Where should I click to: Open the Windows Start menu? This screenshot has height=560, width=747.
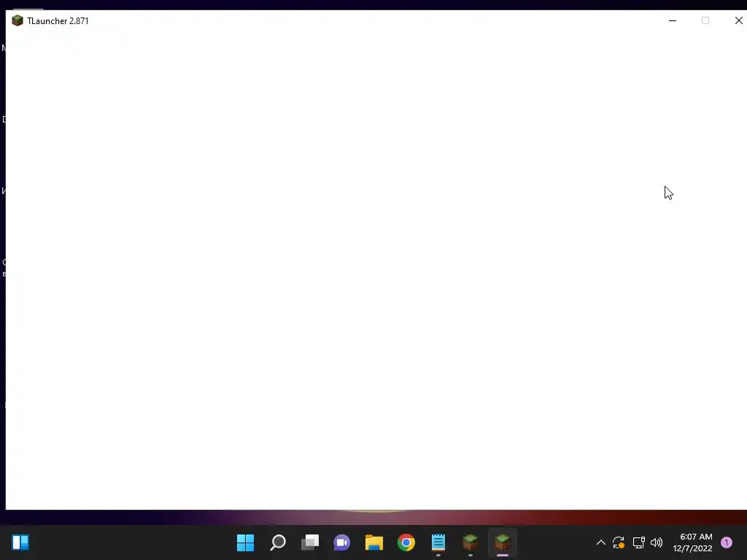coord(245,542)
